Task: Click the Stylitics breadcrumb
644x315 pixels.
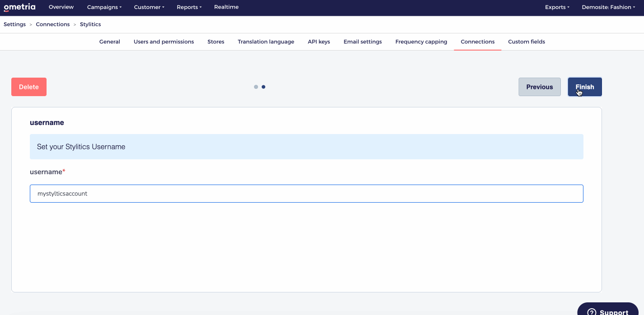Action: point(90,24)
